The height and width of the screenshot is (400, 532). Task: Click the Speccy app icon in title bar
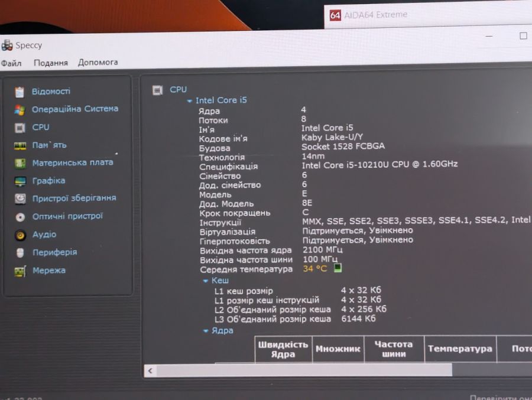coord(7,45)
